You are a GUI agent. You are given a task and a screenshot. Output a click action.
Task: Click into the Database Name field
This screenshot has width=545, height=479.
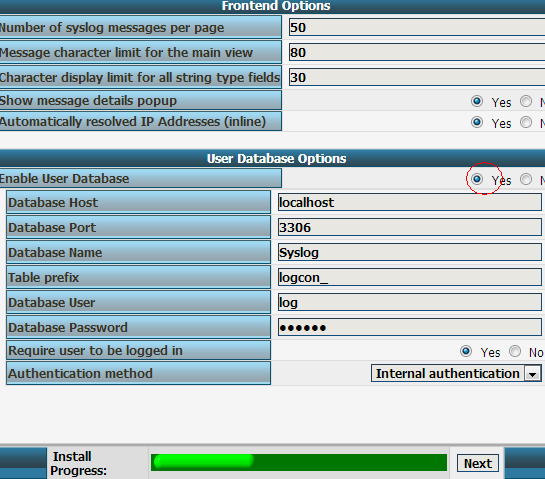tap(409, 252)
